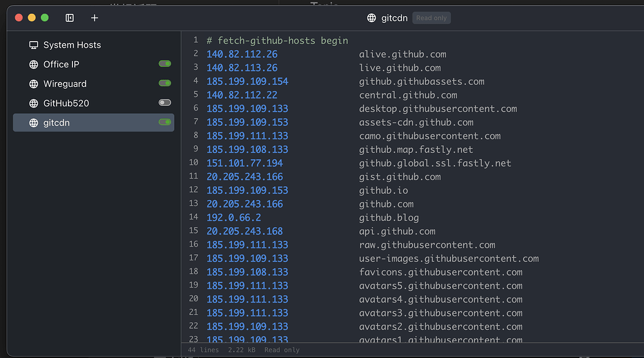
Task: Click github.com hostname on line 13
Action: (x=386, y=204)
